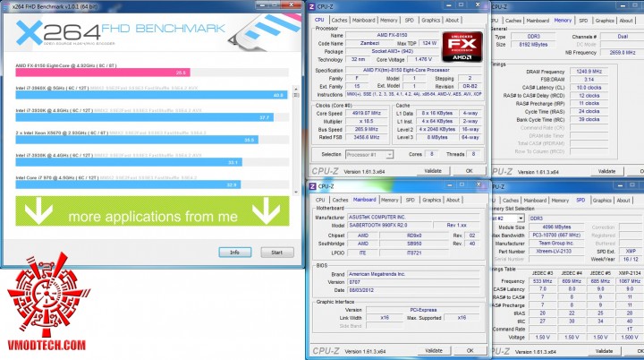
Task: Click the Core Voltage value 1.476 V
Action: (x=421, y=60)
